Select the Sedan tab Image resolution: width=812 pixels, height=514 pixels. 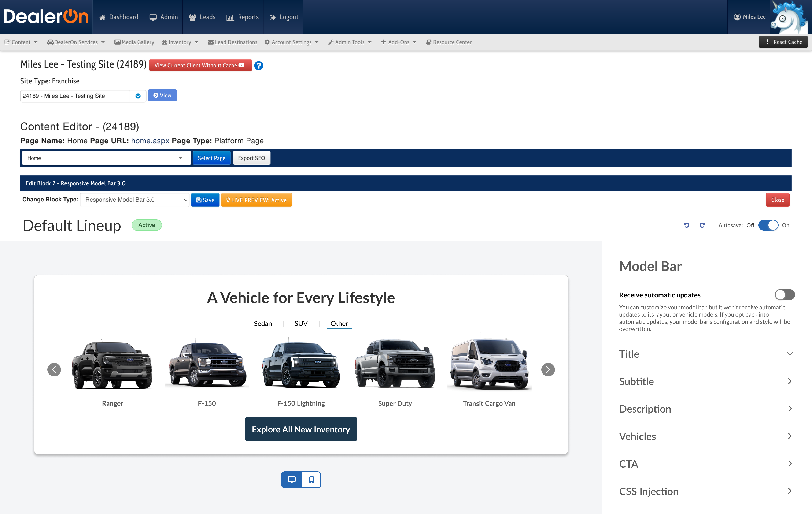(x=263, y=324)
